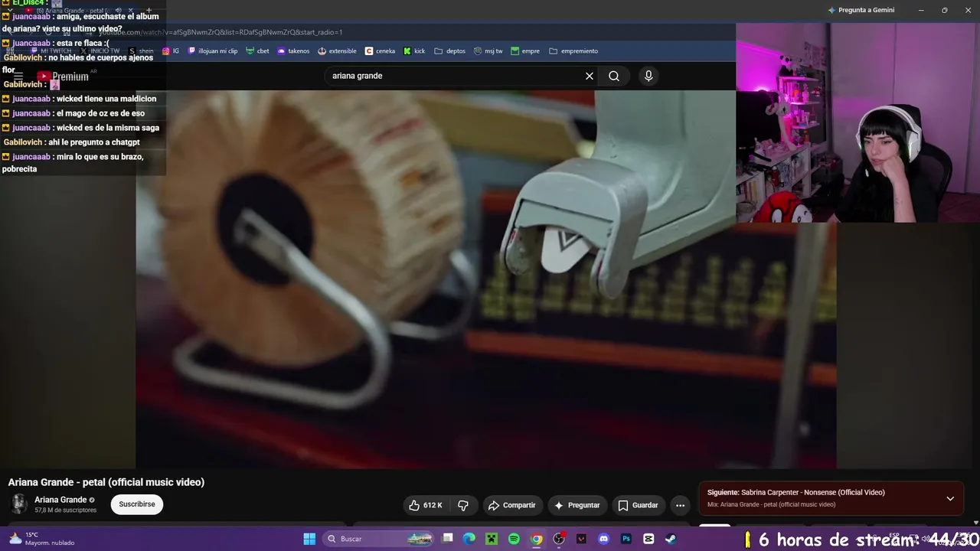Viewport: 980px width, 551px height.
Task: Open Task View on the taskbar
Action: [x=448, y=539]
